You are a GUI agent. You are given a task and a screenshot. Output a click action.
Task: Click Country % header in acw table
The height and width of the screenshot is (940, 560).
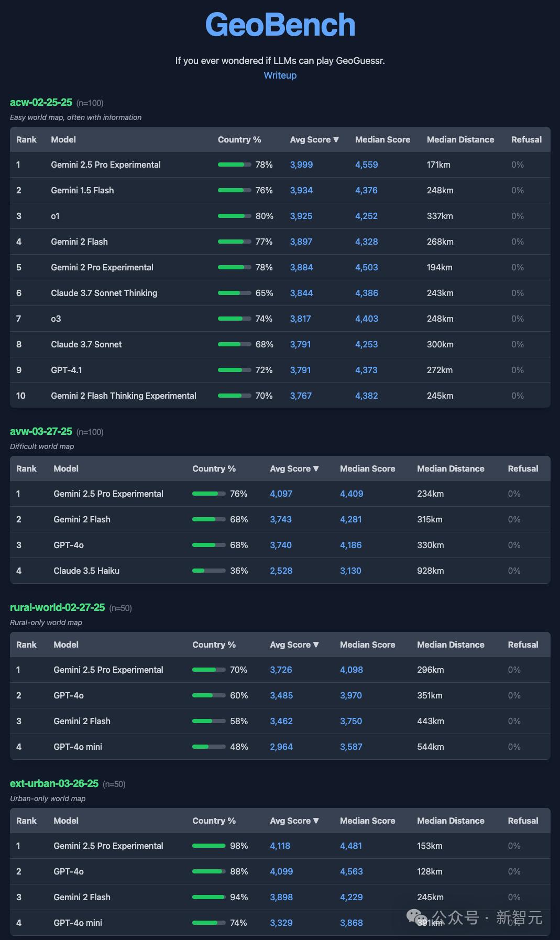[239, 139]
